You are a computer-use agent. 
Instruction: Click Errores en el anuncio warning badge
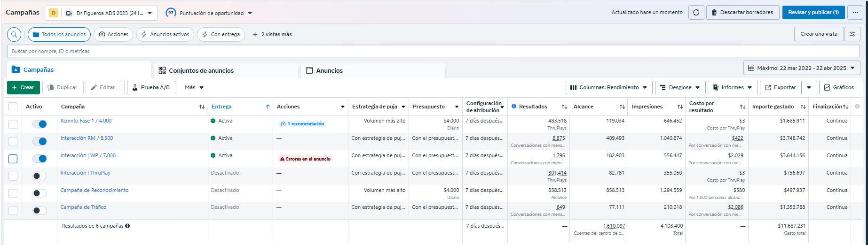coord(305,159)
